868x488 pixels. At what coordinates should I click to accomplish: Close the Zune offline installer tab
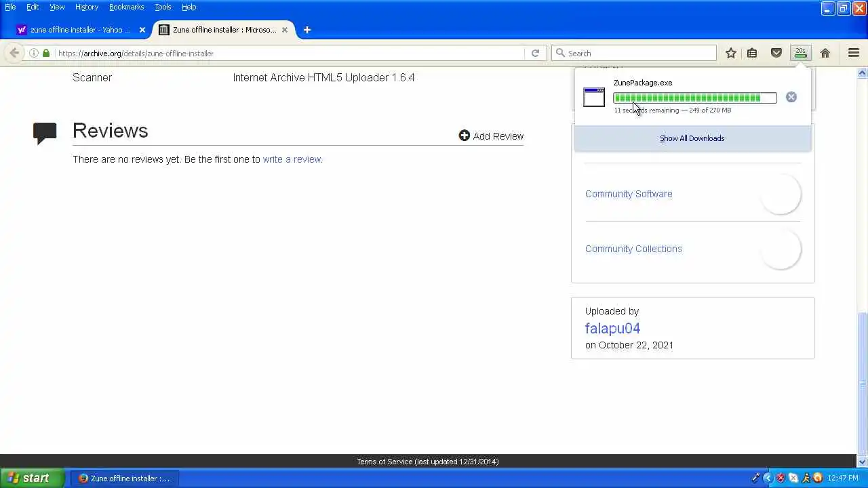tap(285, 30)
